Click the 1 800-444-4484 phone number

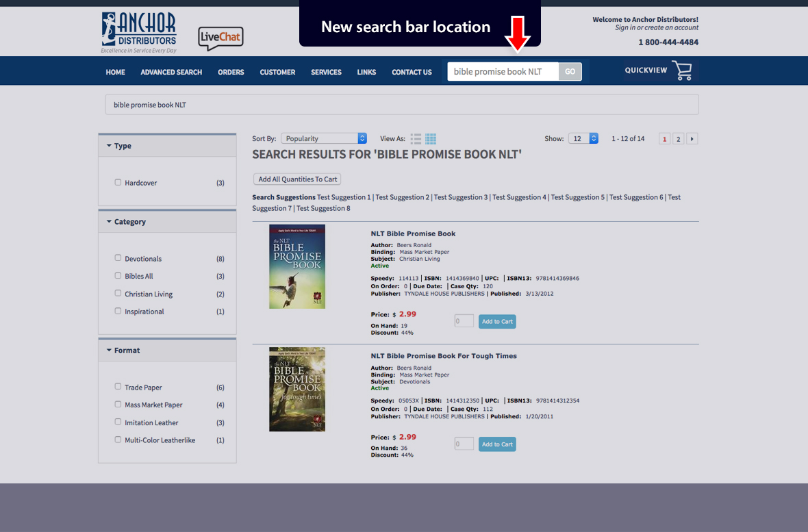point(668,42)
